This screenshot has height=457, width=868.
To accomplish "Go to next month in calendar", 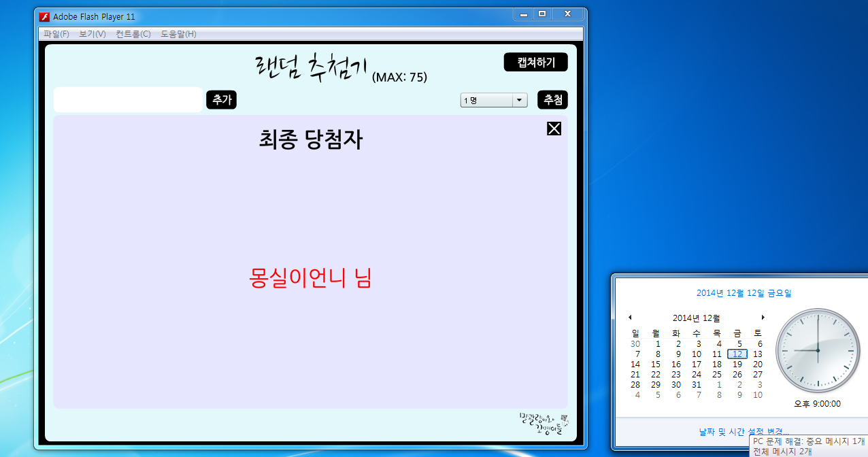I will click(x=763, y=318).
